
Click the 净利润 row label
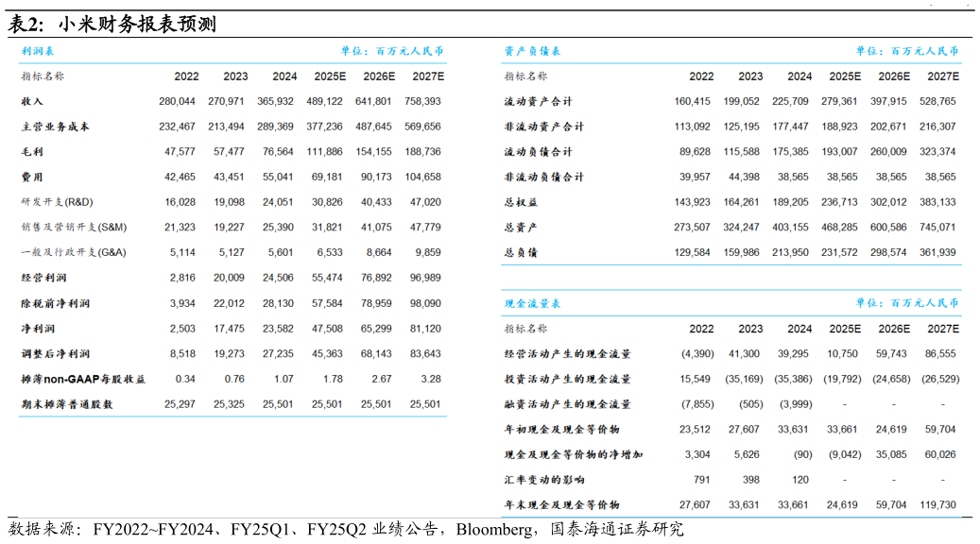[x=38, y=329]
